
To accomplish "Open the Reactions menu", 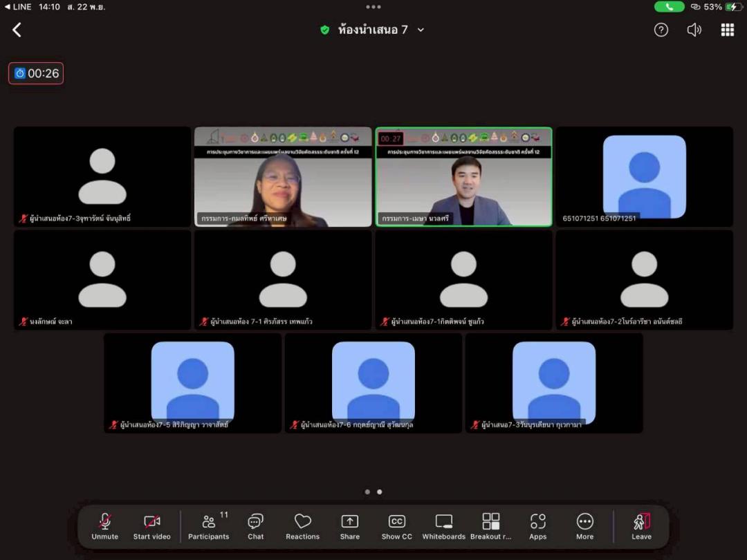I will point(302,526).
